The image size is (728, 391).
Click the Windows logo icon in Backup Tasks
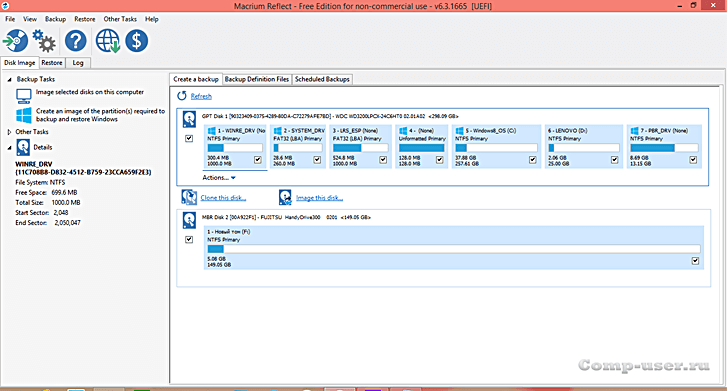coord(24,115)
